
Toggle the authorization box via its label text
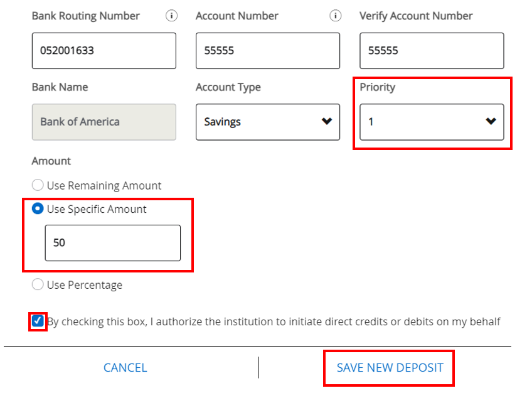click(251, 321)
